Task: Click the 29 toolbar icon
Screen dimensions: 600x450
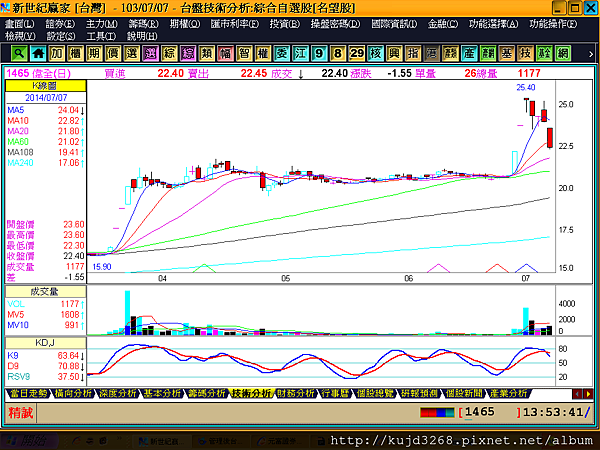Action: 357,53
